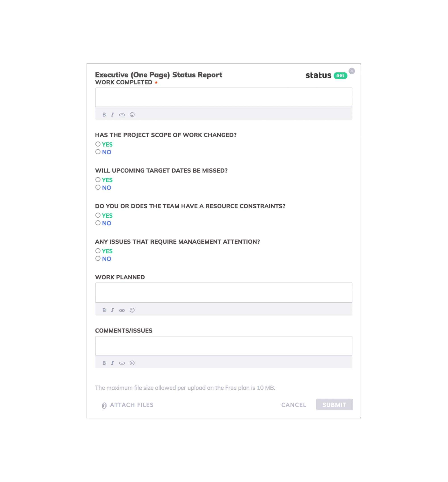
Task: Click the Bold formatting icon in Work Completed
Action: click(103, 115)
